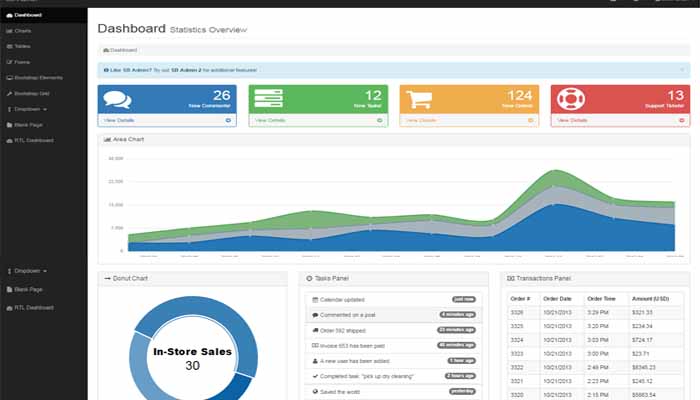Expand the lower Dropdown sidebar item
The image size is (700, 400).
click(x=30, y=270)
